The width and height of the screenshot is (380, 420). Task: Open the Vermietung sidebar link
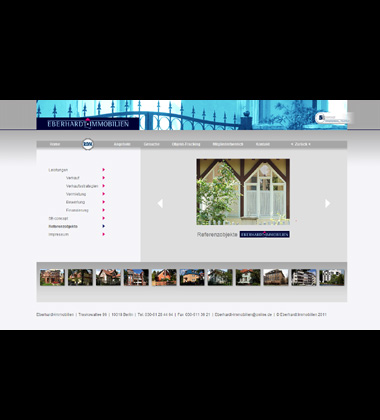[x=76, y=194]
